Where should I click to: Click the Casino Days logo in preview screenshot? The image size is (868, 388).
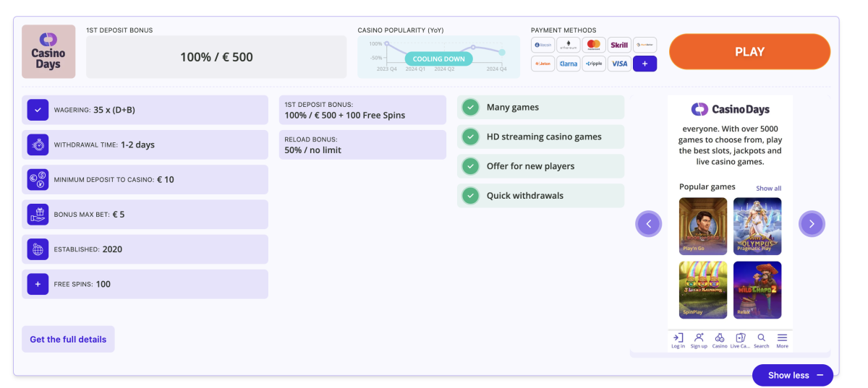point(731,109)
